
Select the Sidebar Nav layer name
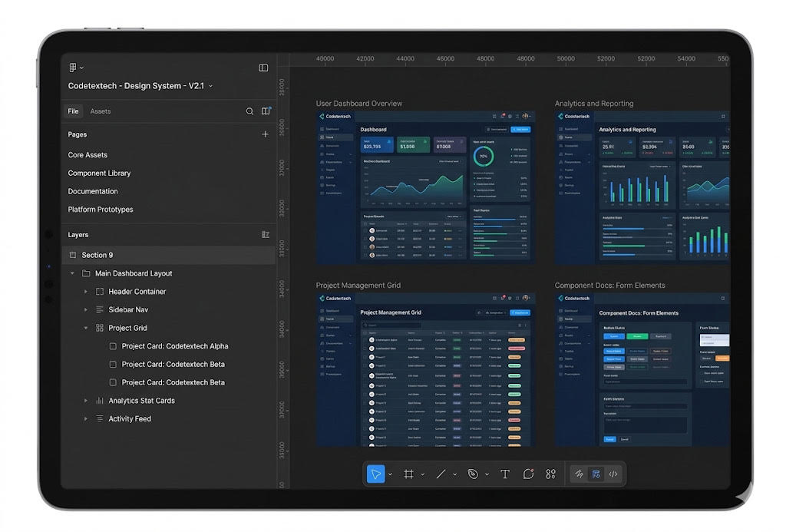coord(128,310)
